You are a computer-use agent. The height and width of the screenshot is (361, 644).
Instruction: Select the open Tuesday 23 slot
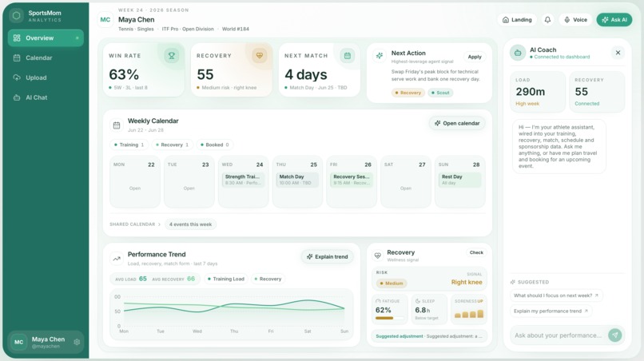click(x=189, y=182)
